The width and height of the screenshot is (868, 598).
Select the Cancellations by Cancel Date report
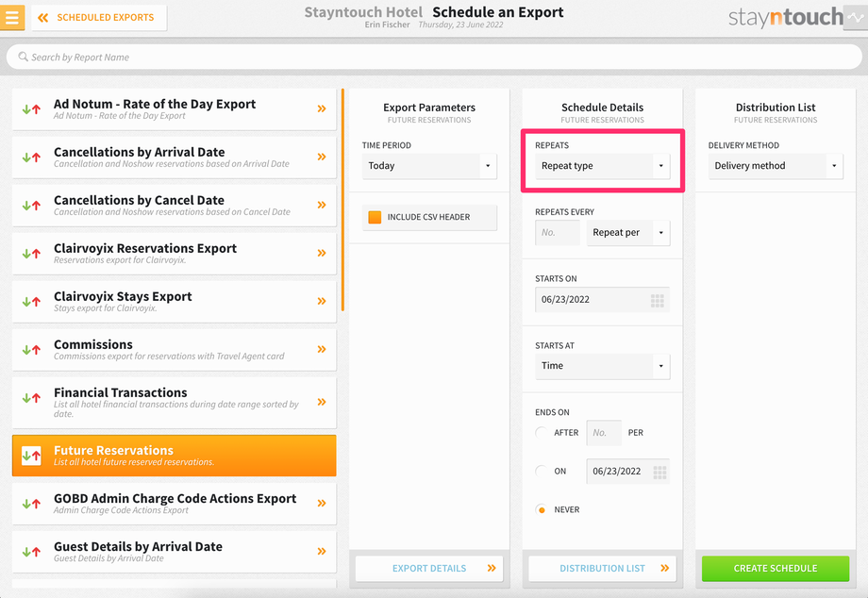pos(175,206)
